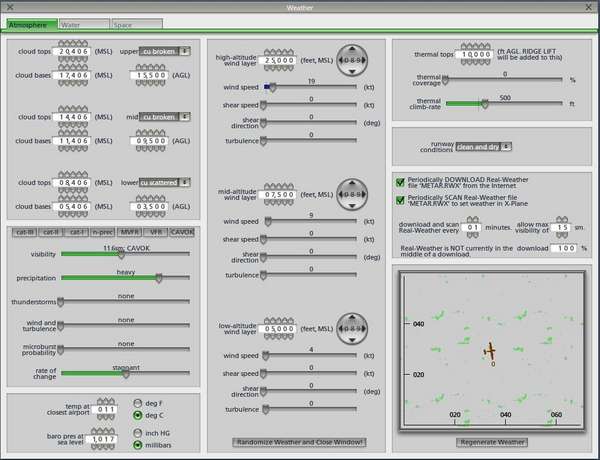Image resolution: width=600 pixels, height=460 pixels.
Task: Adjust the precipitation slider handle
Action: tap(159, 278)
